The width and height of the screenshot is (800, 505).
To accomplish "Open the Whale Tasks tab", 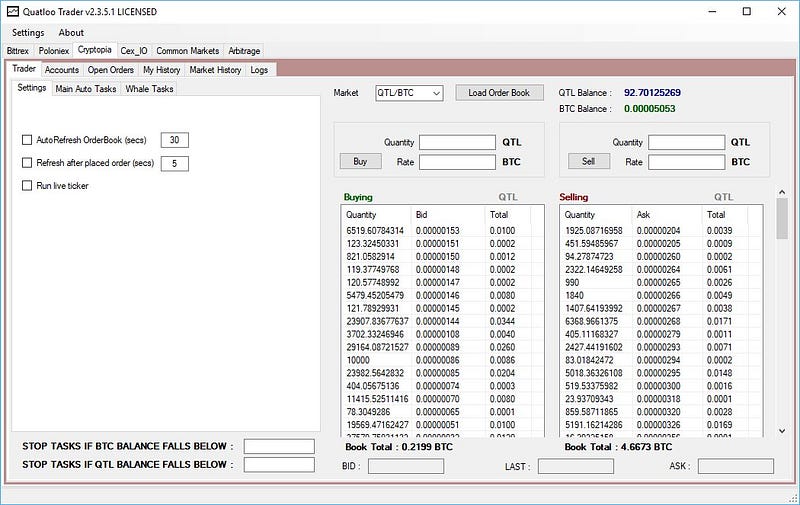I will coord(149,89).
